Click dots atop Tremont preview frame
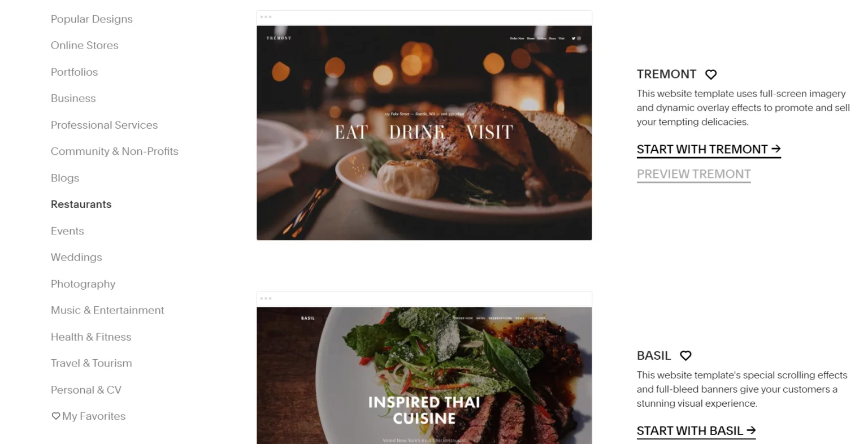This screenshot has width=868, height=444. point(266,17)
